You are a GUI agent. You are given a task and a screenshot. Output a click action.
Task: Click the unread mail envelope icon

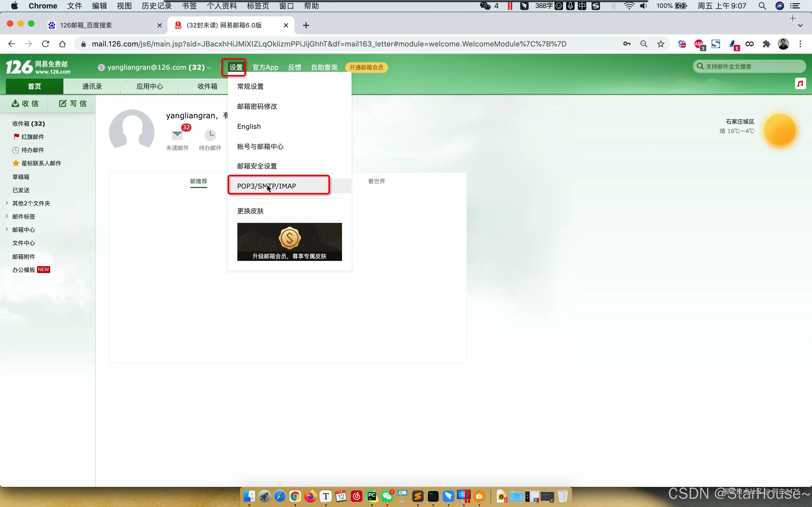point(177,135)
